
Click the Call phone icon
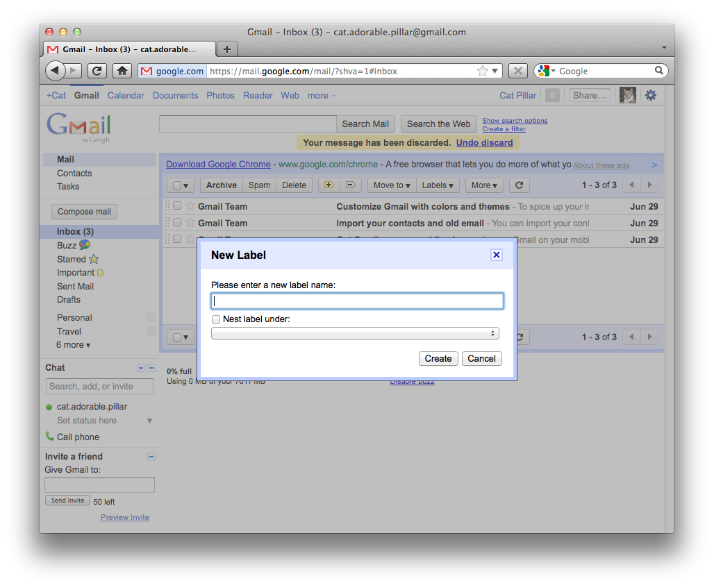click(x=49, y=437)
